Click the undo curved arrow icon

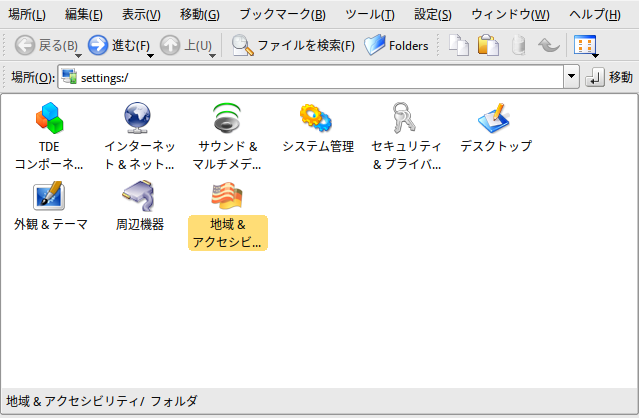549,45
